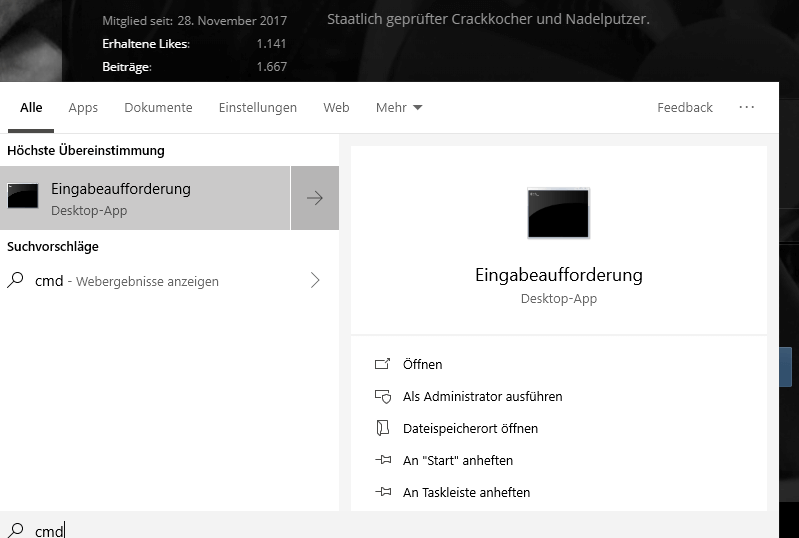Choose Als Administrator ausführen

(483, 396)
